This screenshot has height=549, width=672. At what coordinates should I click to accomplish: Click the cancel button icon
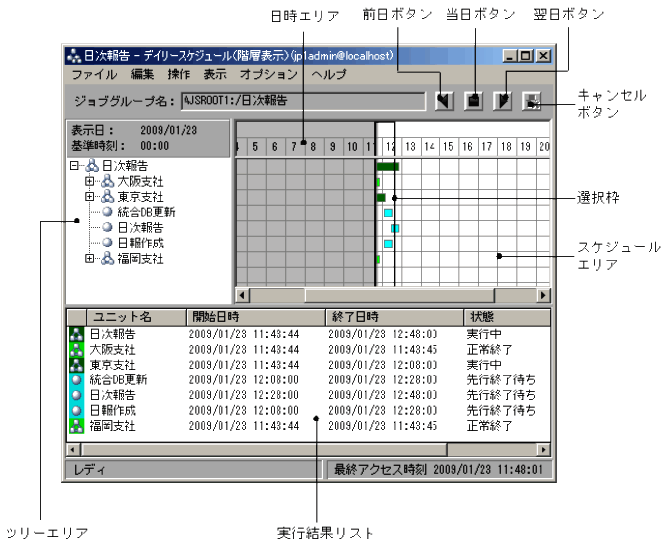pos(532,101)
